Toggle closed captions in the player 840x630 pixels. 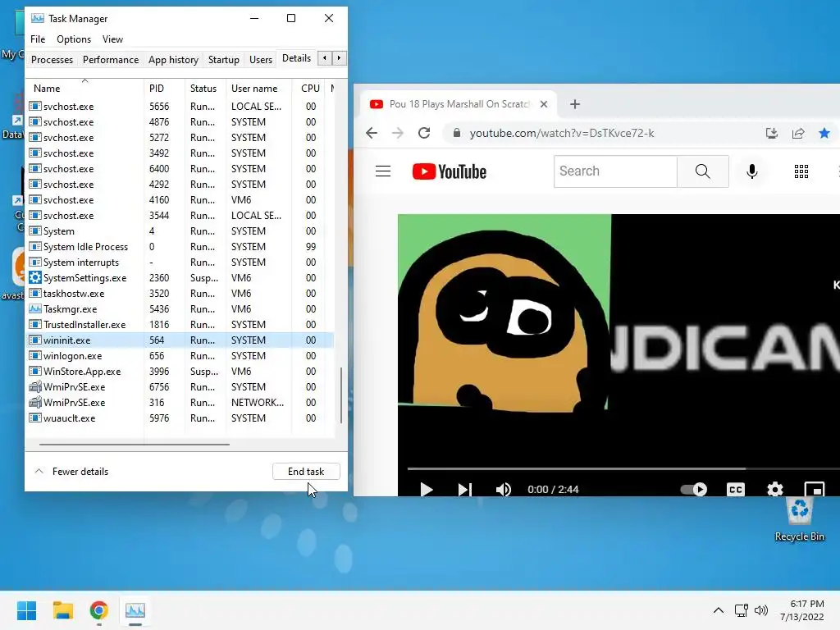click(736, 489)
